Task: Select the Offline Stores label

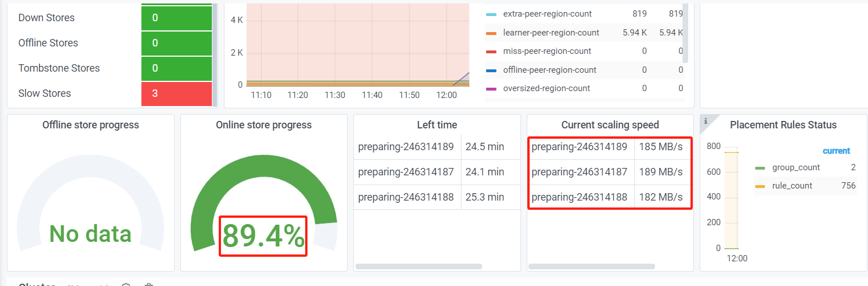Action: coord(48,43)
